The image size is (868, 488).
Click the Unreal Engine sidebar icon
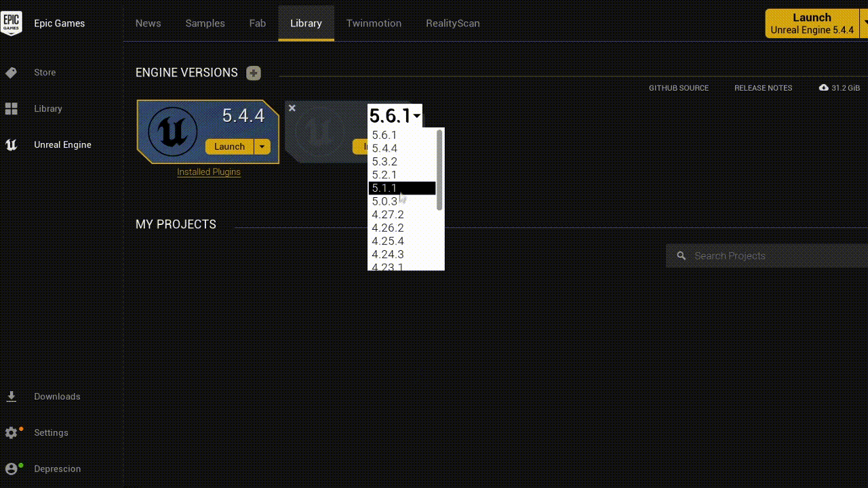tap(12, 144)
